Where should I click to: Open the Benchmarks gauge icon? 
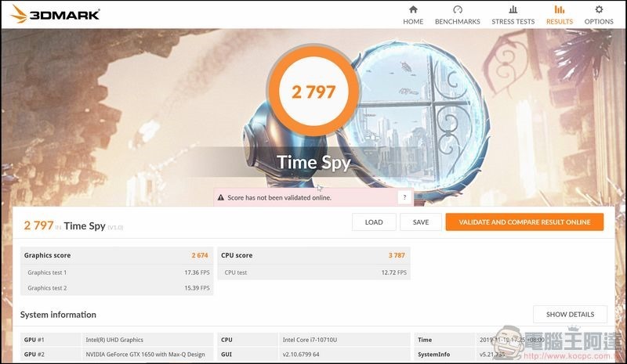(x=458, y=9)
